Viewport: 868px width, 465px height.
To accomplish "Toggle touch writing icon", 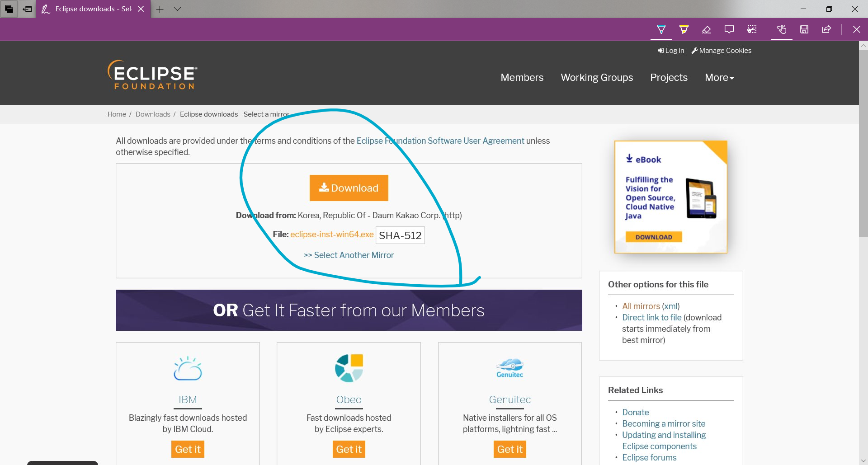I will (x=782, y=29).
